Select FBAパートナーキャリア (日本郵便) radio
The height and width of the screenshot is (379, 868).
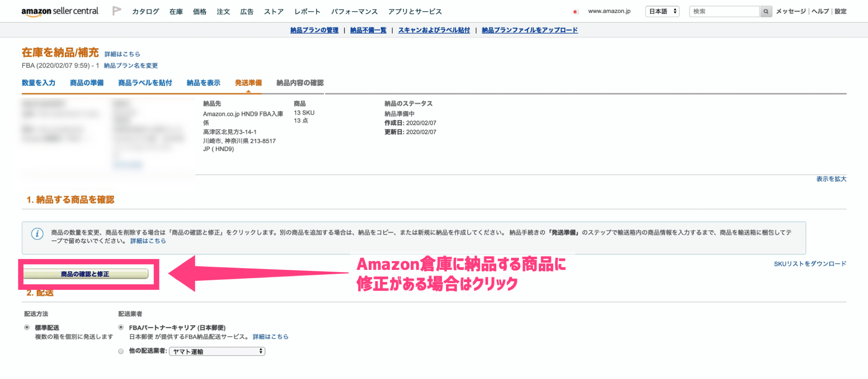tap(121, 327)
